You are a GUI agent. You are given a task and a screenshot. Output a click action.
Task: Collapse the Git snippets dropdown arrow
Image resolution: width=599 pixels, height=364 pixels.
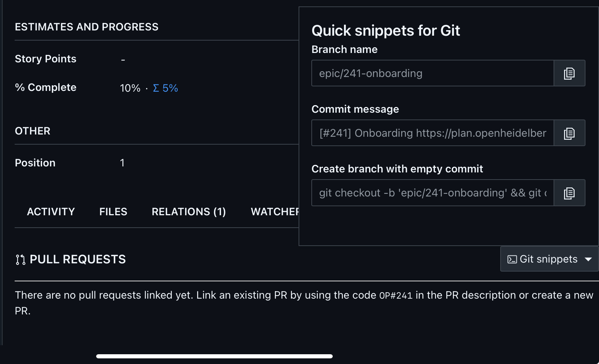click(588, 259)
